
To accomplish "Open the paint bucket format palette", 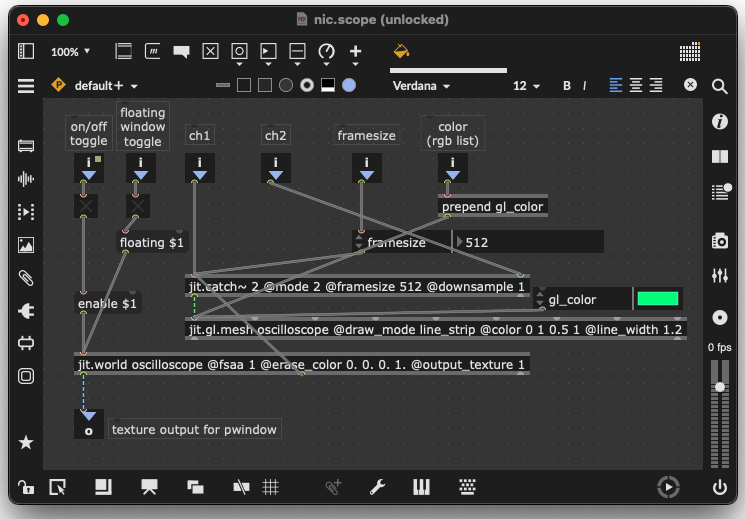I will coord(401,51).
